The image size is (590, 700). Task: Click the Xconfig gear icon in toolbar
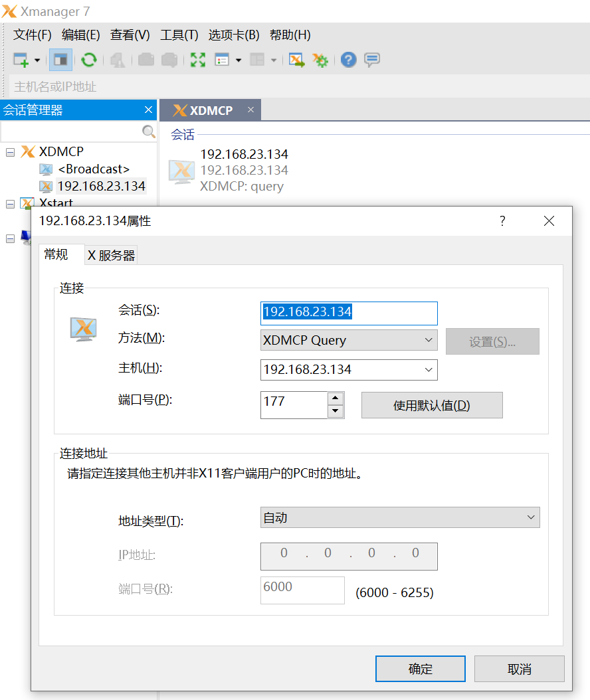320,60
